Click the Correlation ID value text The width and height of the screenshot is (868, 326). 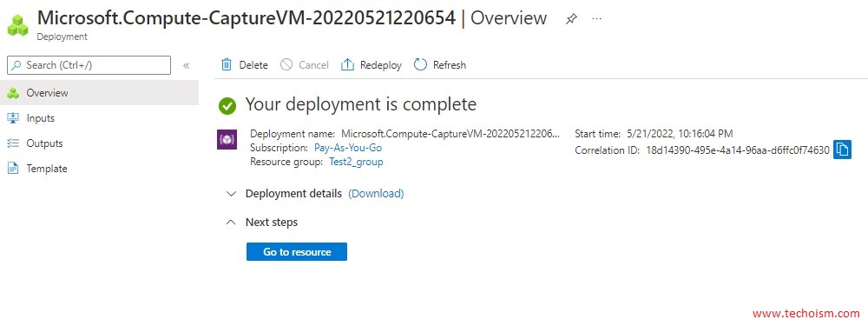(738, 150)
